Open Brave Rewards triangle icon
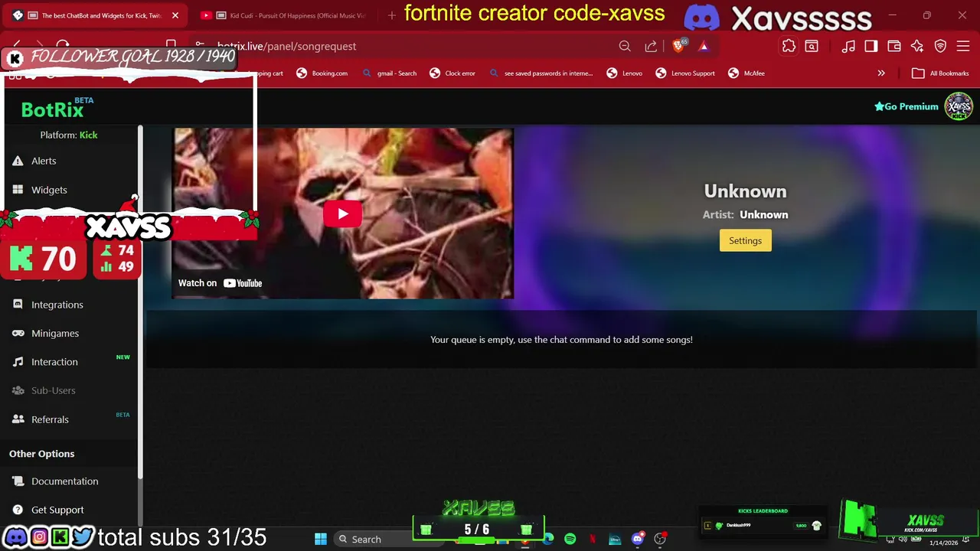980x551 pixels. [704, 47]
